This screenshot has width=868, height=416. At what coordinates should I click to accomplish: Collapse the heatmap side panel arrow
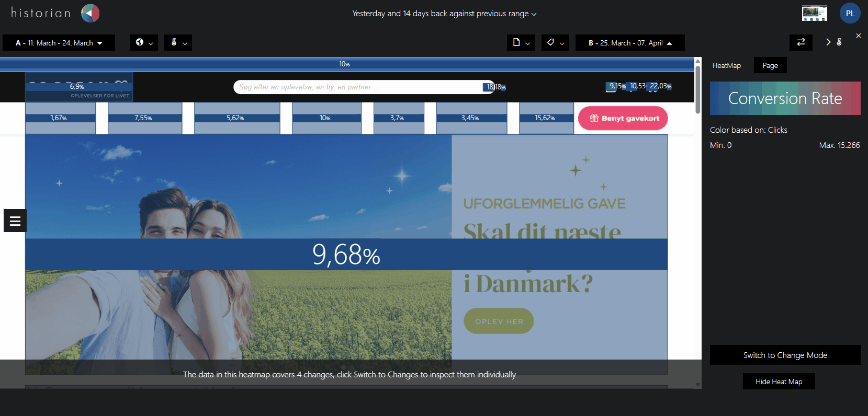(x=828, y=42)
